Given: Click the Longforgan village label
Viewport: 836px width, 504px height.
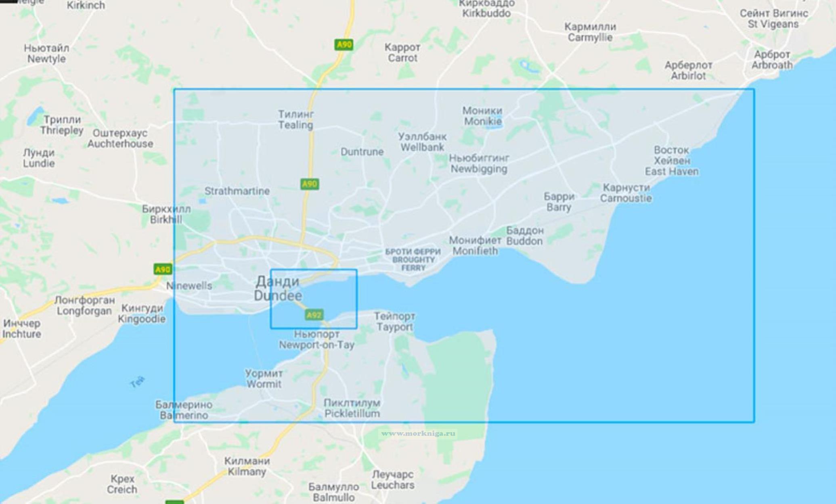Looking at the screenshot, I should click(84, 305).
